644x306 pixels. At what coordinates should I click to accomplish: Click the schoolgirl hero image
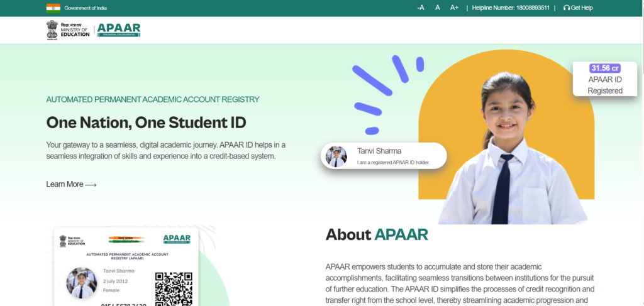[x=513, y=148]
